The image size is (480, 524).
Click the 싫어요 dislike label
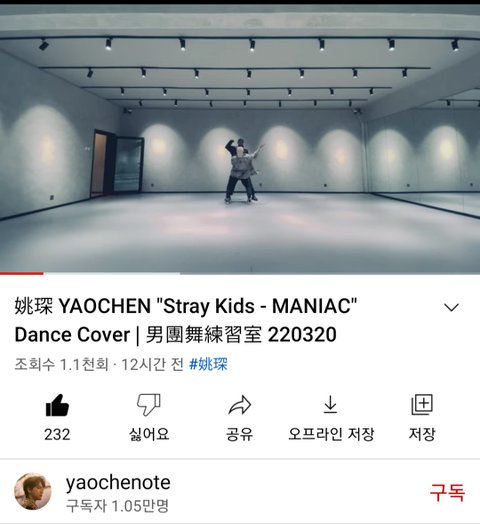pyautogui.click(x=149, y=434)
